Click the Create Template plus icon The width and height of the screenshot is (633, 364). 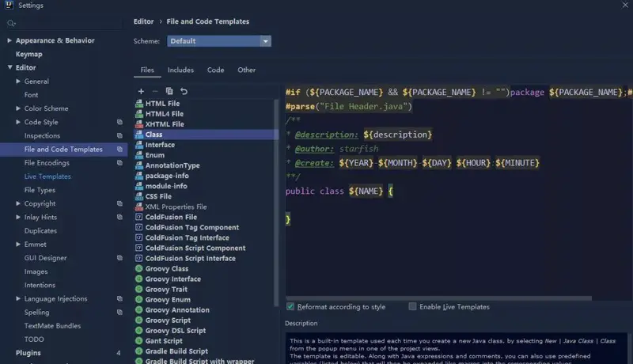point(141,91)
